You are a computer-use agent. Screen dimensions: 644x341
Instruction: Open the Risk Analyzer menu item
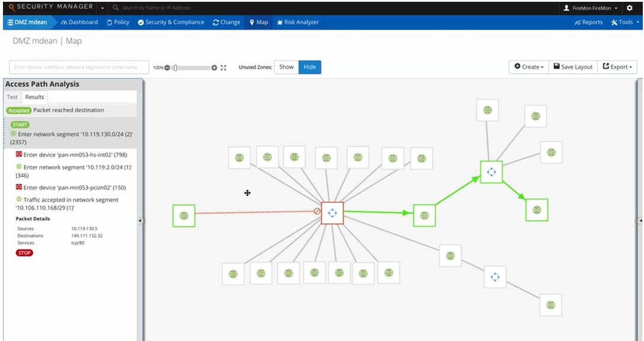click(297, 22)
